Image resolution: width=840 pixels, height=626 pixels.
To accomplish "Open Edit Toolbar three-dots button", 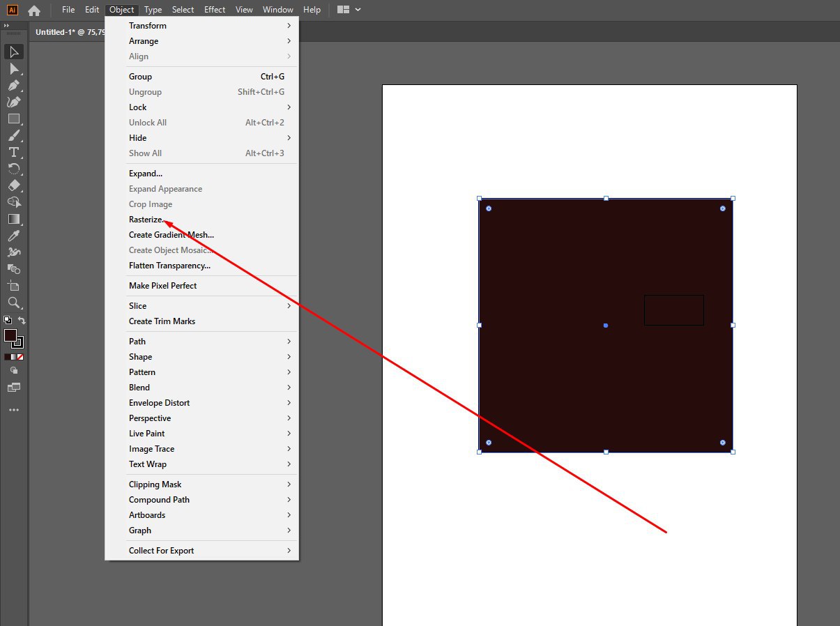I will pos(14,410).
